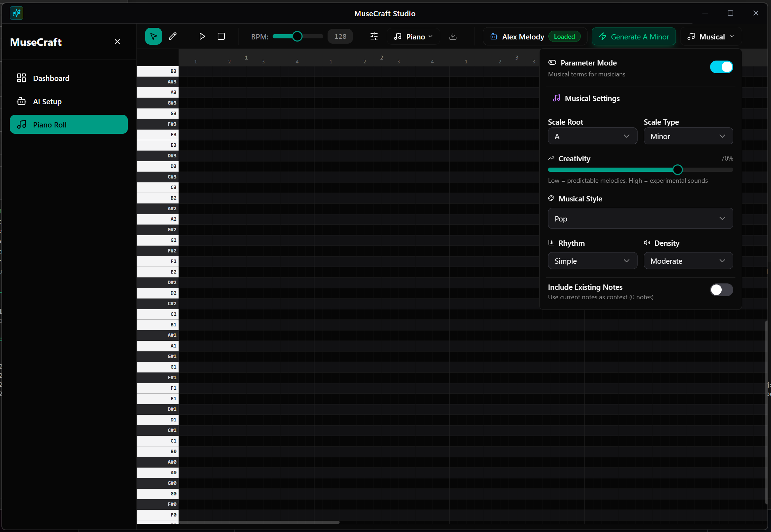Toggle Parameter Mode switch off
Screen dimensions: 771x532
pyautogui.click(x=721, y=67)
